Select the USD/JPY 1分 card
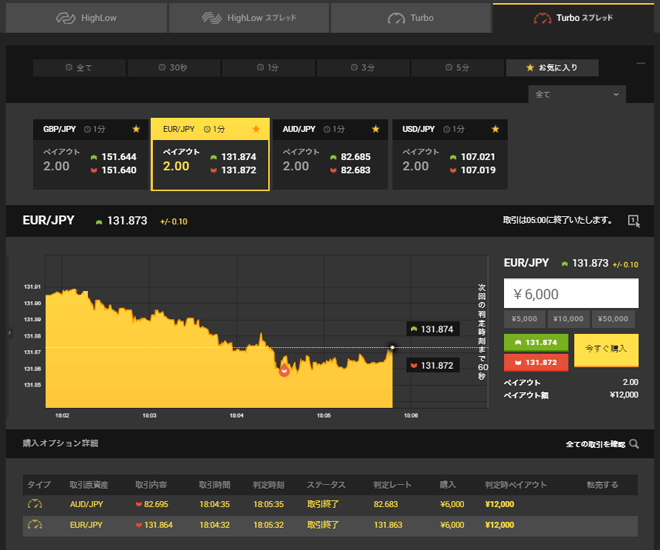 [x=450, y=154]
